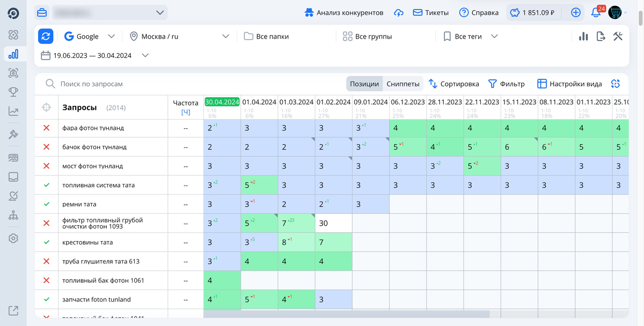This screenshot has height=326, width=644.
Task: Click the Запросы column header
Action: [x=79, y=107]
